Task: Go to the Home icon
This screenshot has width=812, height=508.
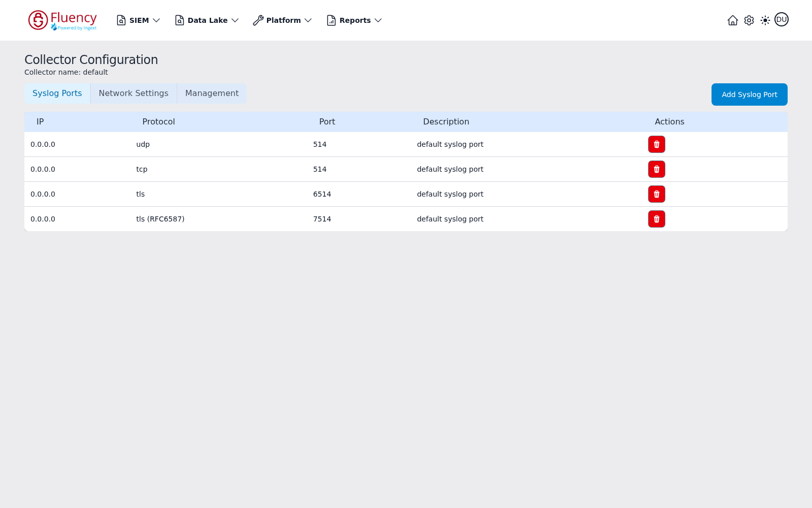Action: point(733,20)
